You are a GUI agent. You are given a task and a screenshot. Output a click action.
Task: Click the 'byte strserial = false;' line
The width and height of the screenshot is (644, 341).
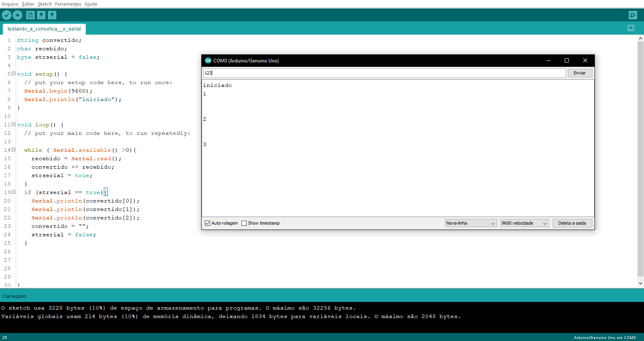pos(58,57)
